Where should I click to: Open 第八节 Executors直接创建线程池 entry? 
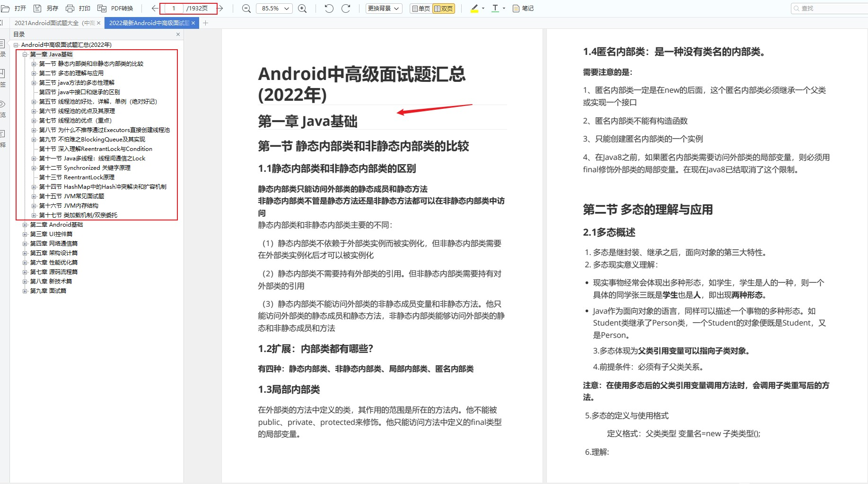[105, 130]
